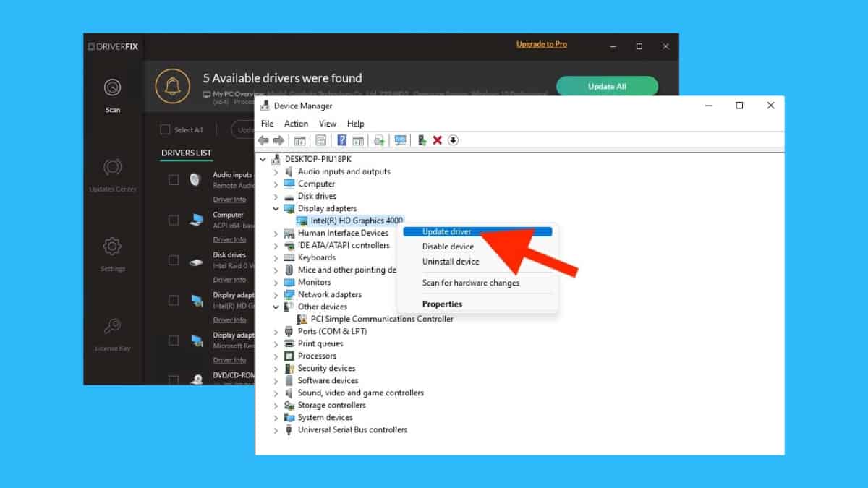Click the blue question mark help toolbar icon
Screen dimensions: 868x488
pos(342,140)
